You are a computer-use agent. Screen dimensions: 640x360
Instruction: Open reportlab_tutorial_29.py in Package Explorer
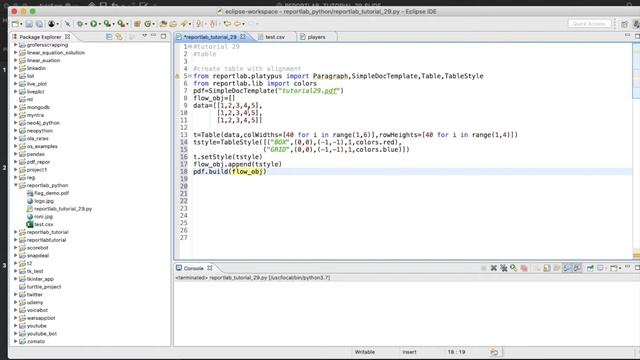click(x=63, y=209)
